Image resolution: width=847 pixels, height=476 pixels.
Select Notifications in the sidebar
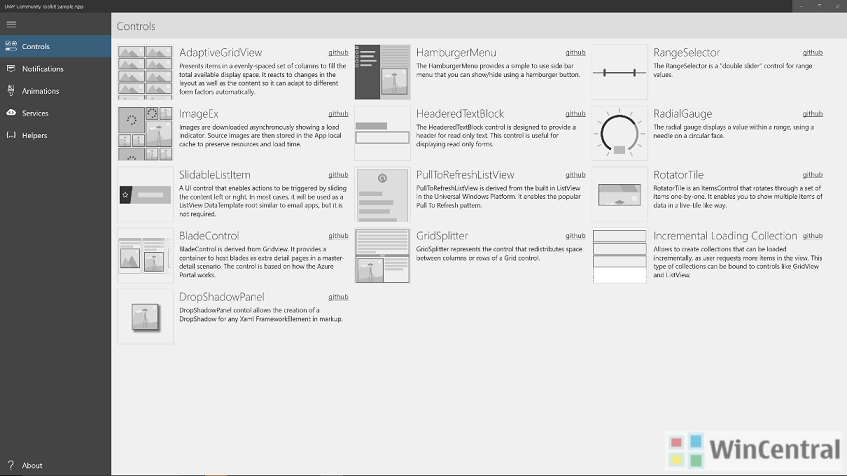(55, 69)
